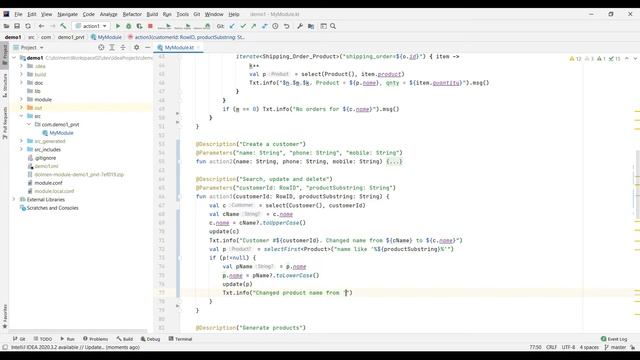The width and height of the screenshot is (640, 360).
Task: Expand External Libraries node
Action: pos(14,200)
